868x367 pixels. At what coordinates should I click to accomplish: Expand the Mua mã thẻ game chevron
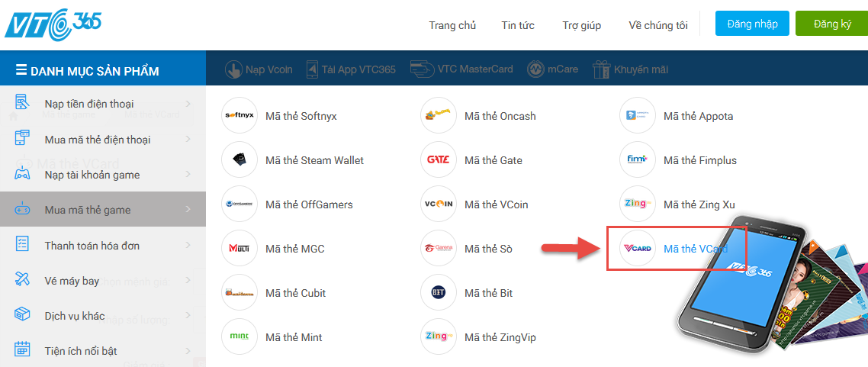pos(188,209)
